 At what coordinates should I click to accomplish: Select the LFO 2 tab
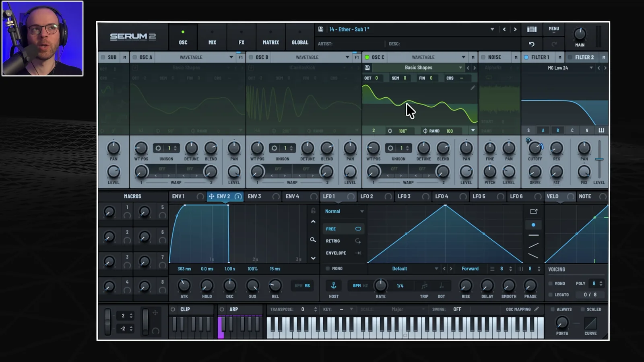[x=376, y=196]
